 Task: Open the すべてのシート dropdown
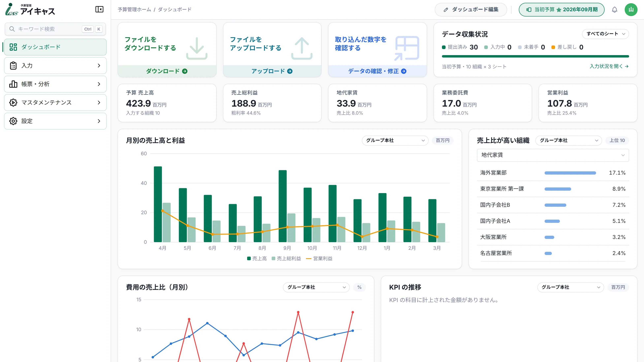click(606, 34)
